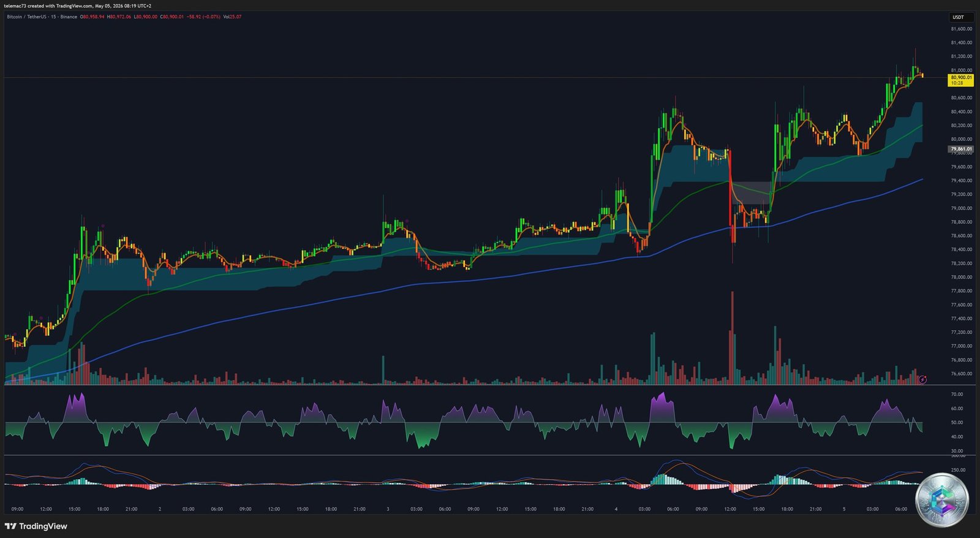
Task: Click the 79,400.00 price axis label
Action: pyautogui.click(x=961, y=181)
